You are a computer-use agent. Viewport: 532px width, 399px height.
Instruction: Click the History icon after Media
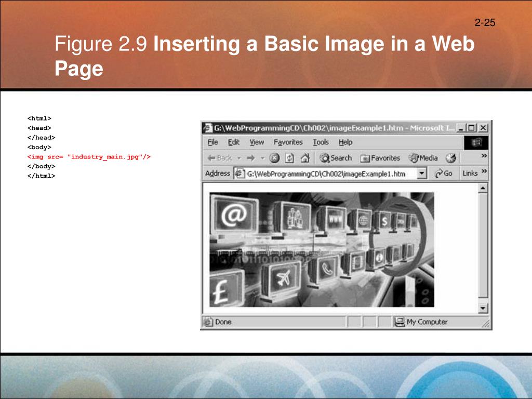[x=450, y=158]
